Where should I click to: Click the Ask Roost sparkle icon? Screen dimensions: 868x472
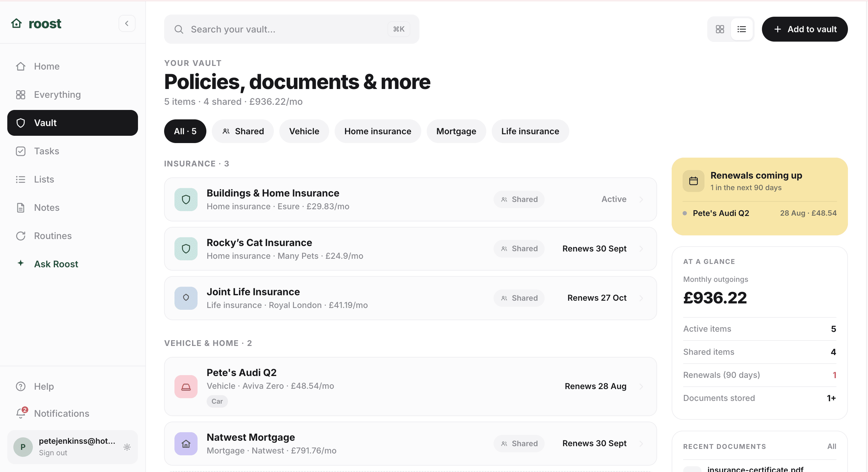[21, 263]
